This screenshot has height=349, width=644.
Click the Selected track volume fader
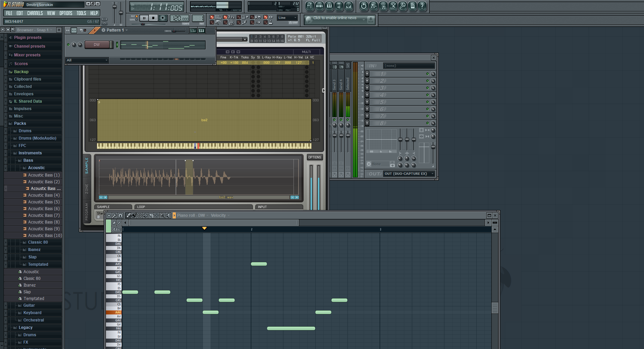[348, 136]
